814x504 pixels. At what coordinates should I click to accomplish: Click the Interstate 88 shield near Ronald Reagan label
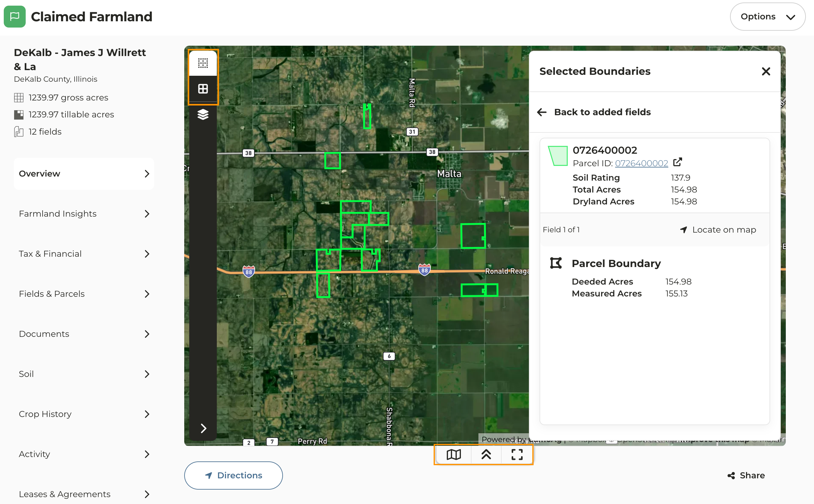pyautogui.click(x=424, y=269)
